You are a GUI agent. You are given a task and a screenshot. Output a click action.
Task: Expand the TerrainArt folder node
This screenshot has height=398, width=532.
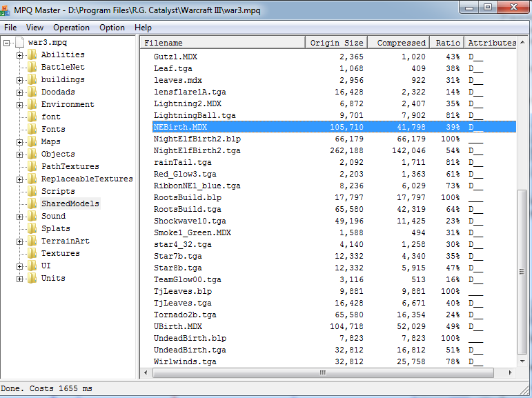(x=19, y=241)
